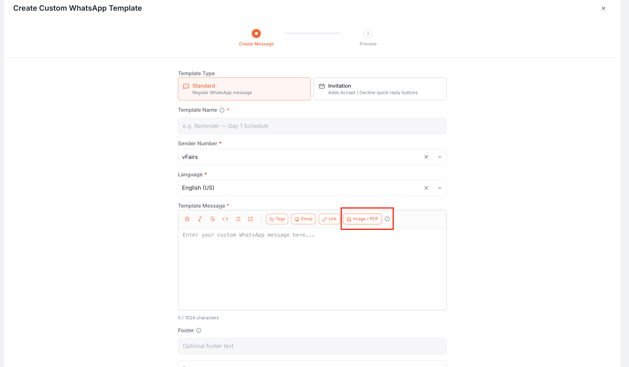629x367 pixels.
Task: Open the Tags insert button
Action: point(277,219)
